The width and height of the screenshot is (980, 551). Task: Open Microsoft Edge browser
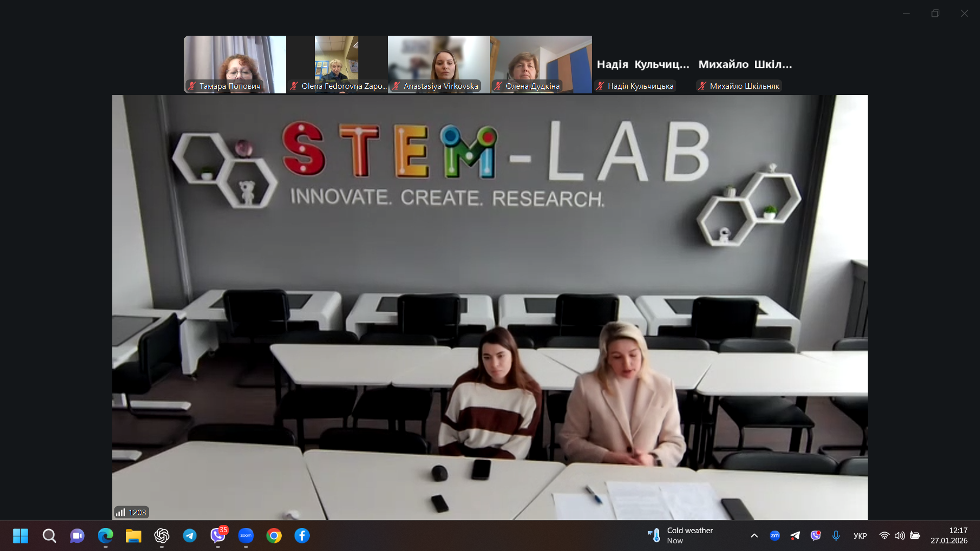tap(106, 536)
